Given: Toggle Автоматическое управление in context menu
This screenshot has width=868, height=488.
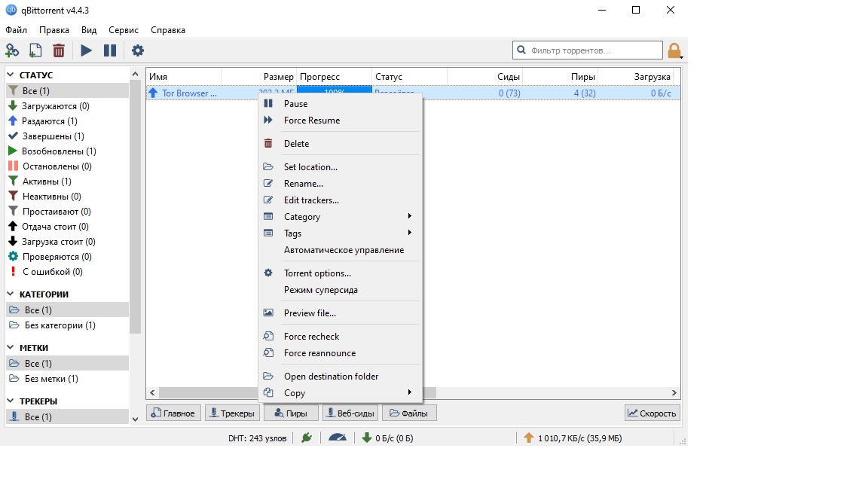Looking at the screenshot, I should [x=344, y=250].
